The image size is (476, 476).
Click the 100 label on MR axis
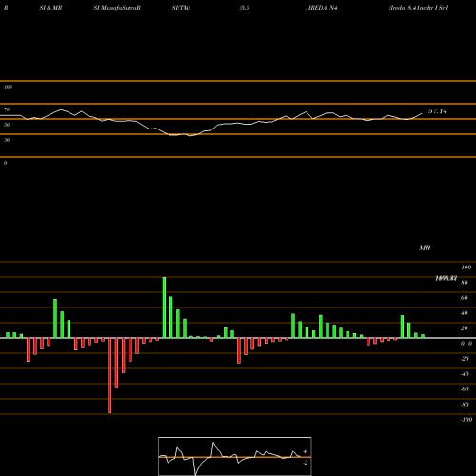[466, 268]
